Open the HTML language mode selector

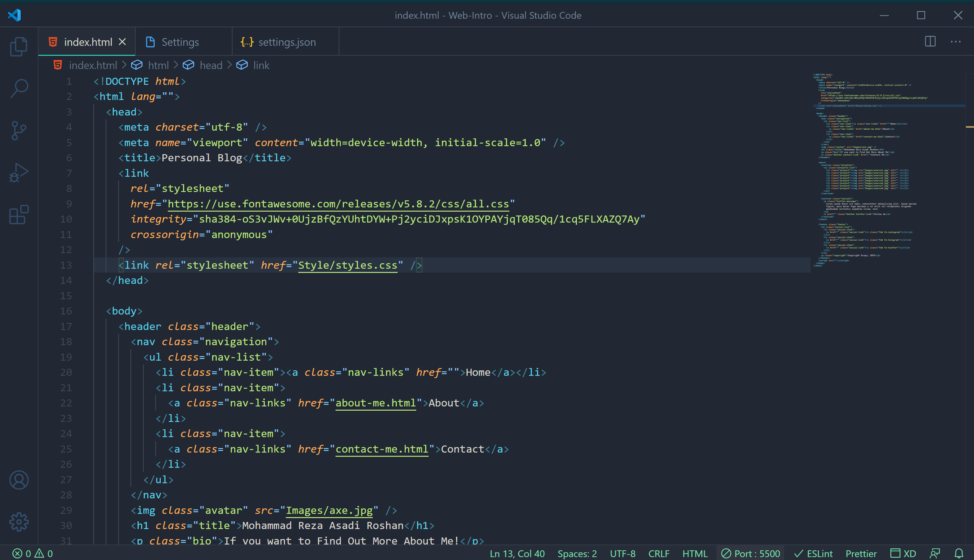click(x=695, y=554)
